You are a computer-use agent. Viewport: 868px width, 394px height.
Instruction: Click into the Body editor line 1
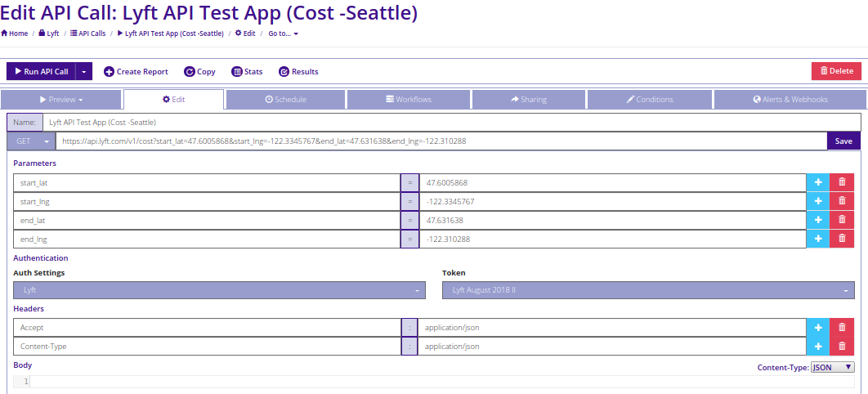441,382
